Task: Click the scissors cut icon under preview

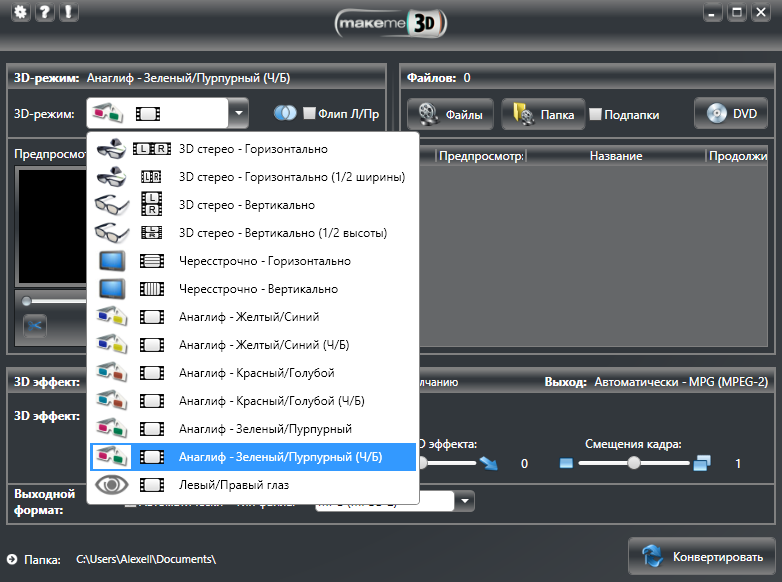Action: 35,326
